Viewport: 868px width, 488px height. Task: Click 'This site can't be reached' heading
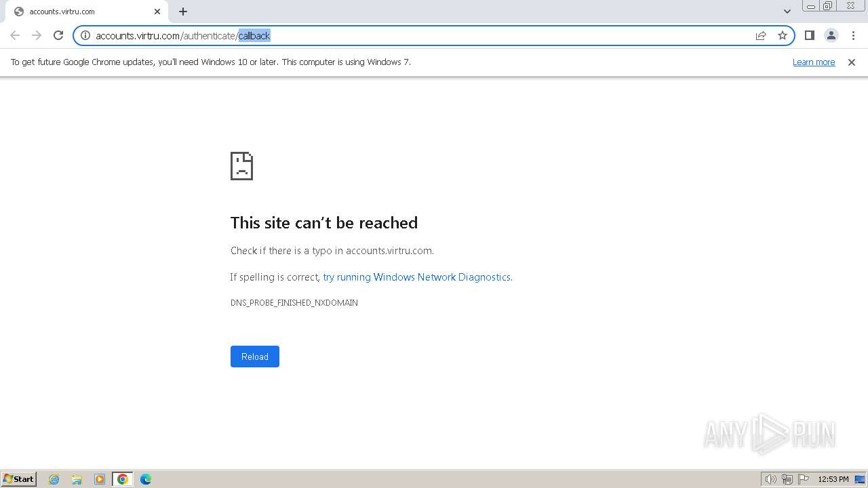324,223
